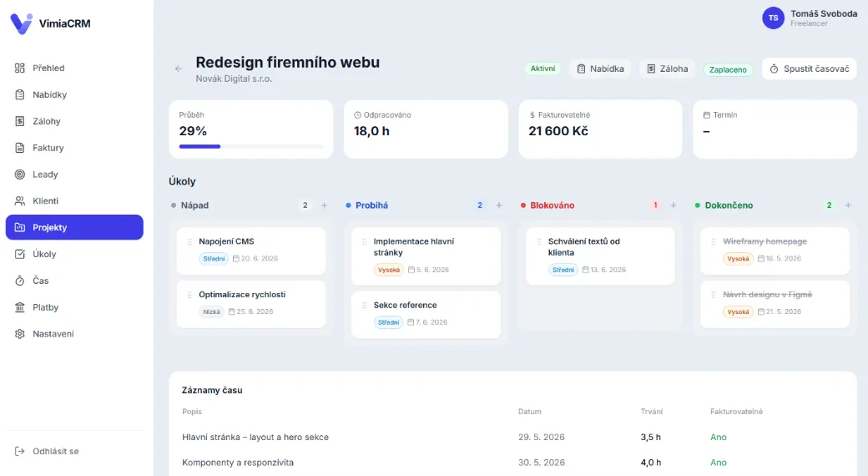The height and width of the screenshot is (476, 868).
Task: Click the Nápad column count badge
Action: tap(305, 205)
